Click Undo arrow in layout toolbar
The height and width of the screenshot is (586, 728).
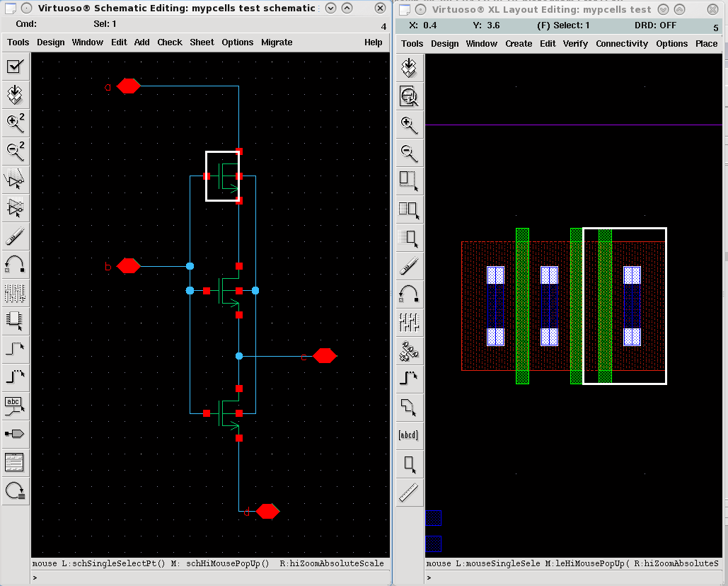pyautogui.click(x=409, y=294)
